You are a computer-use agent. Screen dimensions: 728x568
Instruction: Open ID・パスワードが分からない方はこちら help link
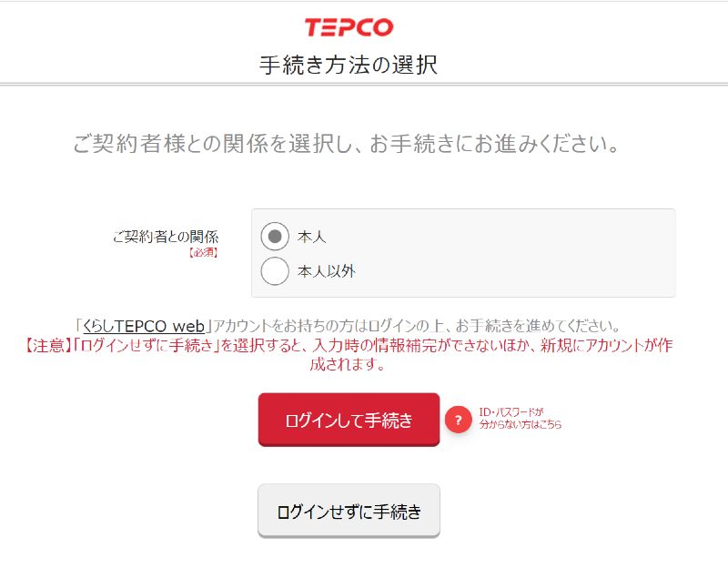coord(520,419)
